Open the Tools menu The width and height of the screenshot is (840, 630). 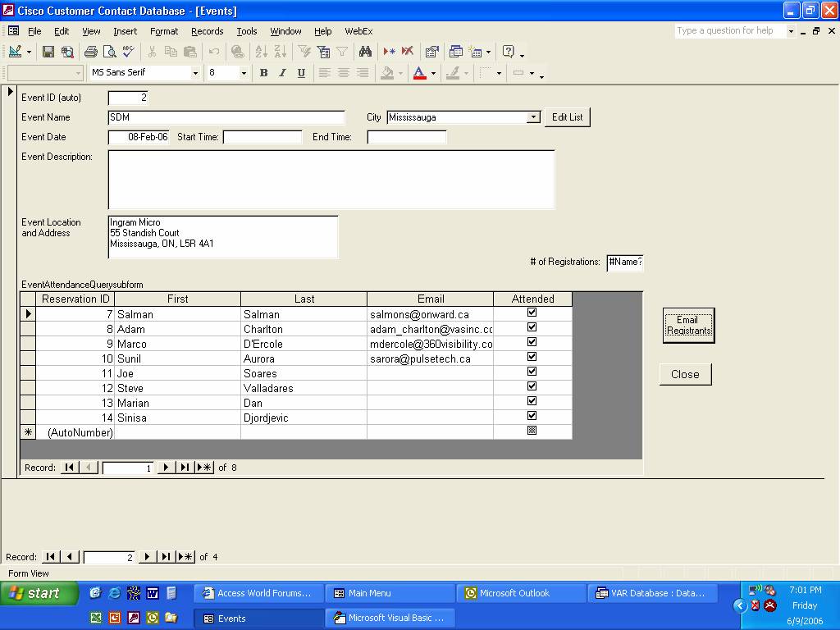coord(247,31)
